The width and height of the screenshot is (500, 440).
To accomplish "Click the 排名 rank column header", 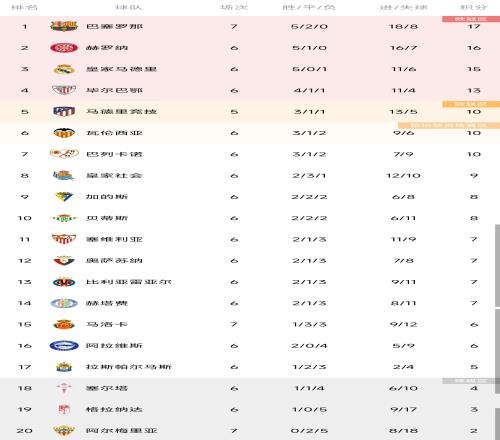I will pos(24,7).
